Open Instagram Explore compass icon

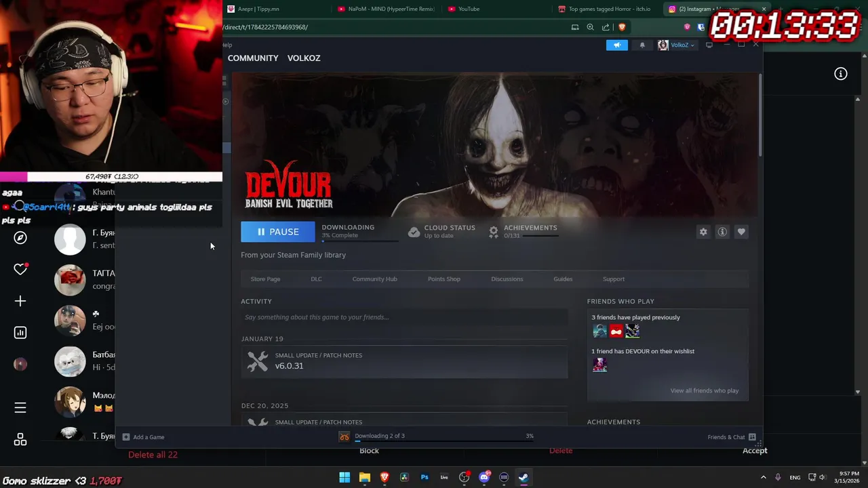tap(20, 238)
